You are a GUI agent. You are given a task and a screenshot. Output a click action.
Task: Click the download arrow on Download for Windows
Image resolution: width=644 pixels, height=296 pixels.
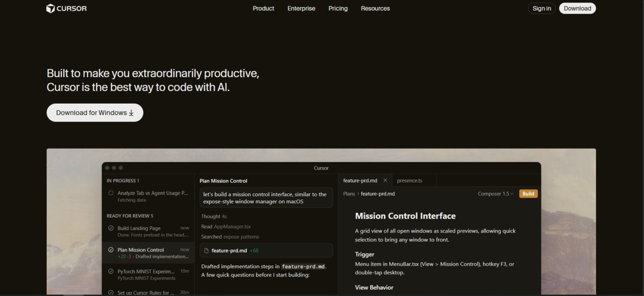pyautogui.click(x=131, y=113)
